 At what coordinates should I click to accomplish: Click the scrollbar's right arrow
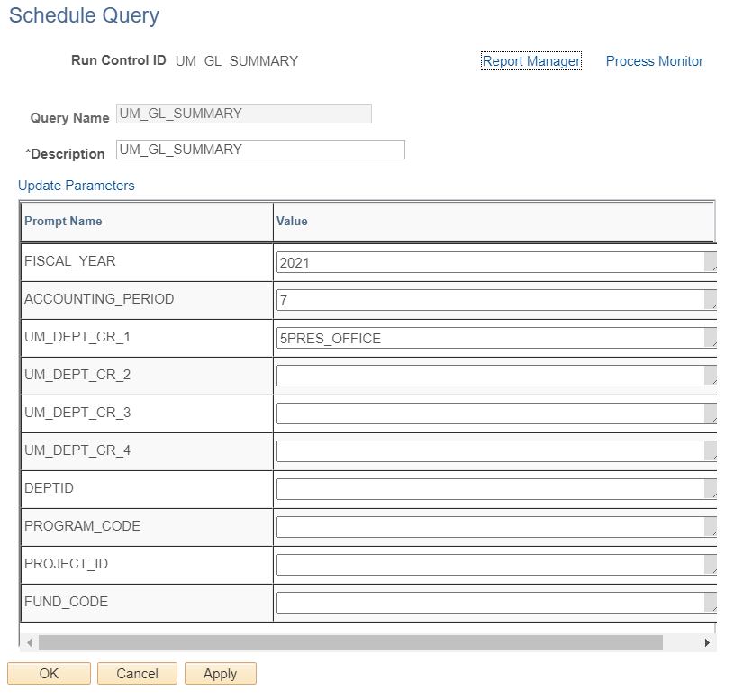pos(707,643)
